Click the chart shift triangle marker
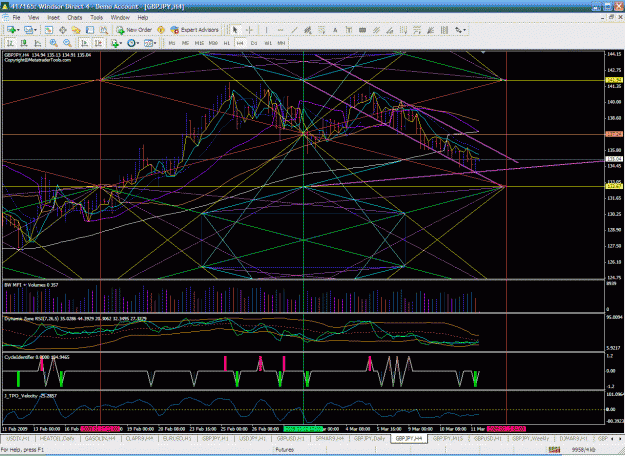 coord(483,52)
